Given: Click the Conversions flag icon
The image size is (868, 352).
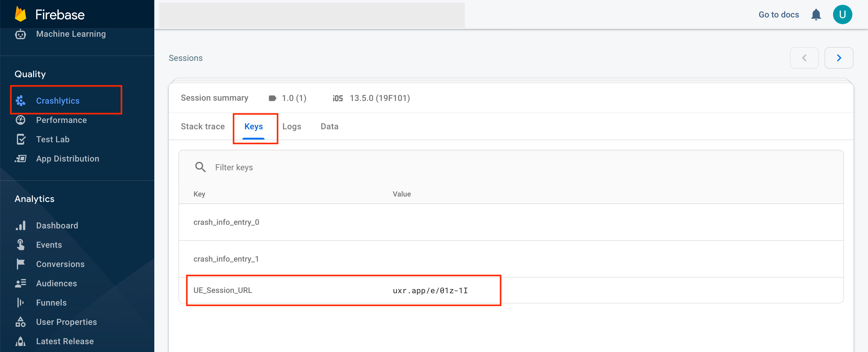Looking at the screenshot, I should click(x=20, y=264).
